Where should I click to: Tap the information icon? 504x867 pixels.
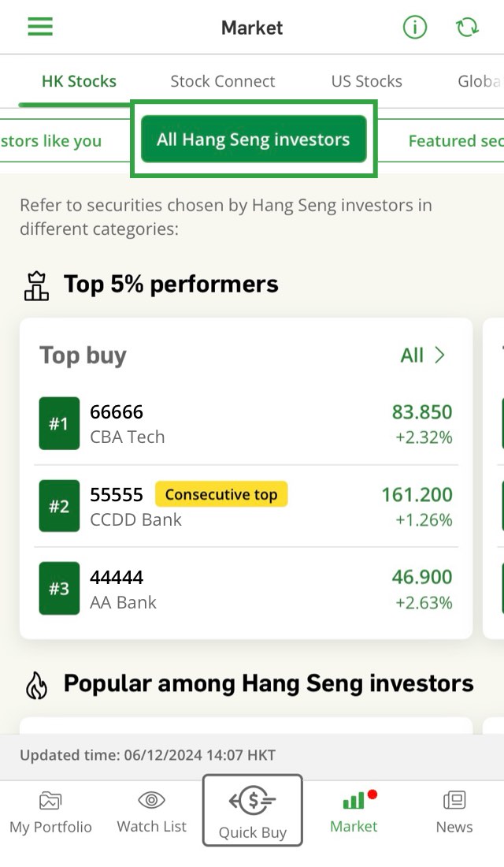coord(414,28)
